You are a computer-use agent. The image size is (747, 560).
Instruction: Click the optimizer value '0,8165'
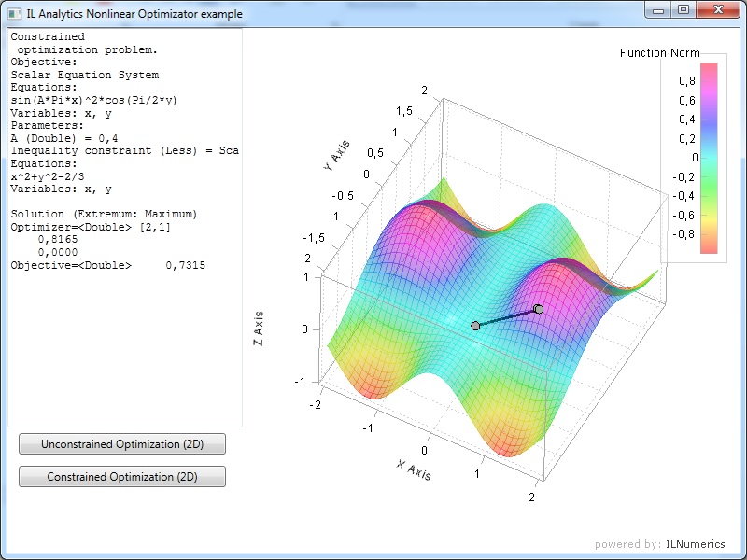58,240
